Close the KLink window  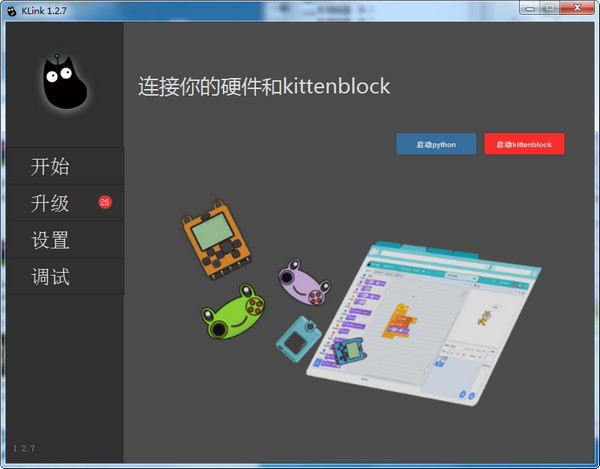click(578, 9)
